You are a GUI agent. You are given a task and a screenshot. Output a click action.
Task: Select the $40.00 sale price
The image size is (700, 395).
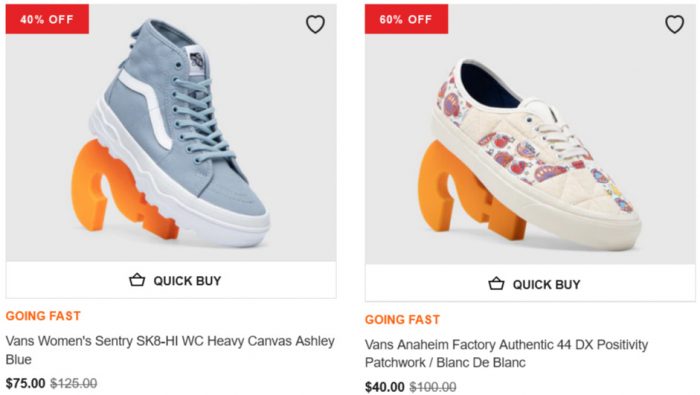[x=385, y=387]
